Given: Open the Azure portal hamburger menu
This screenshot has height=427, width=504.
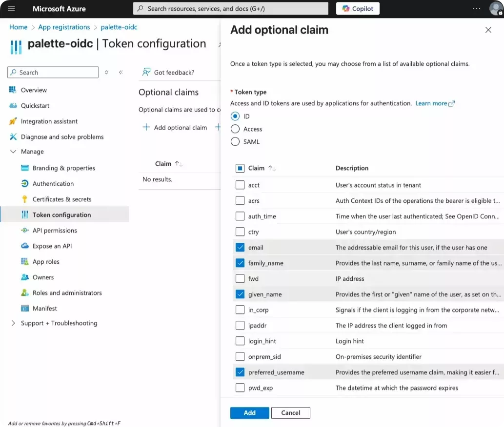Looking at the screenshot, I should [x=11, y=8].
